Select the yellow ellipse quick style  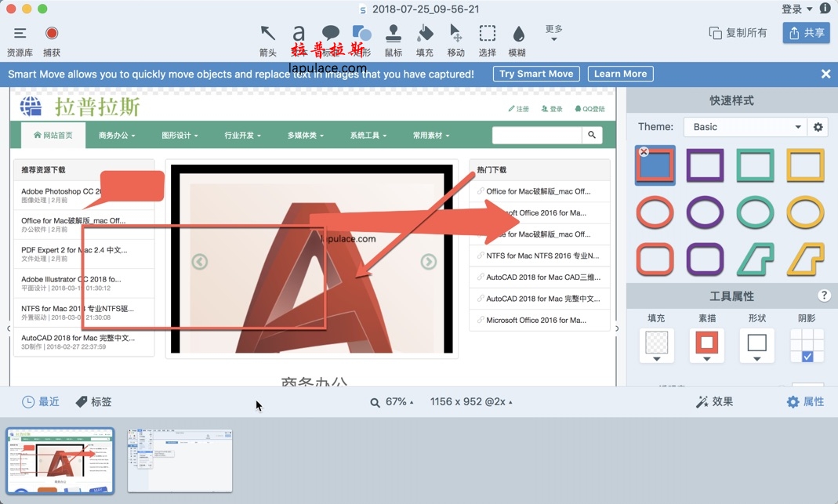pyautogui.click(x=805, y=212)
